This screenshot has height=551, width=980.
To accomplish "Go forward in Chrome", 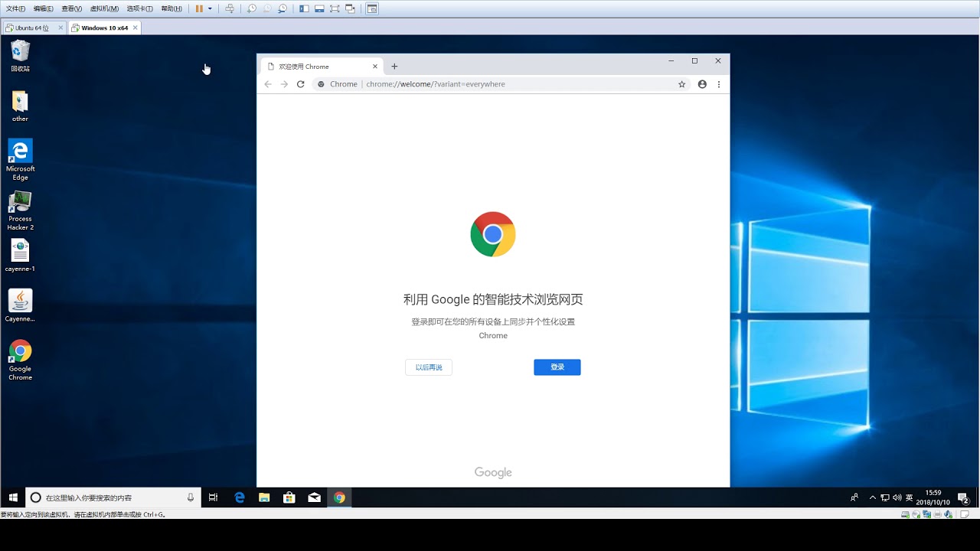I will [284, 84].
